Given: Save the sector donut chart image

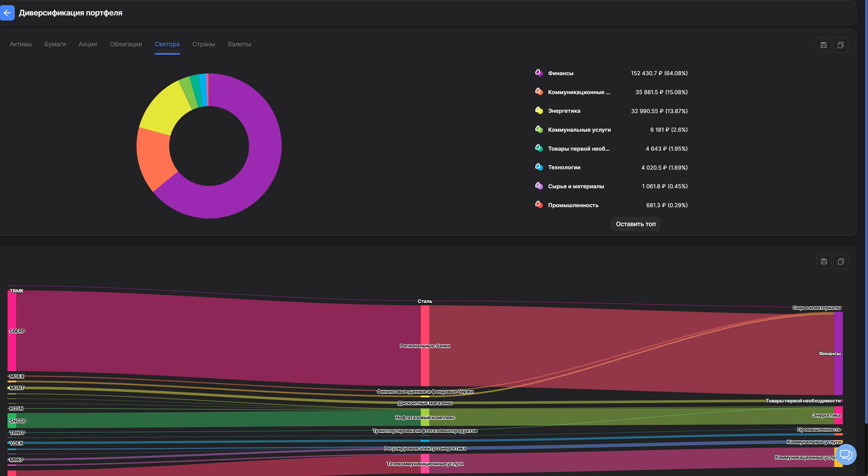Looking at the screenshot, I should [823, 45].
